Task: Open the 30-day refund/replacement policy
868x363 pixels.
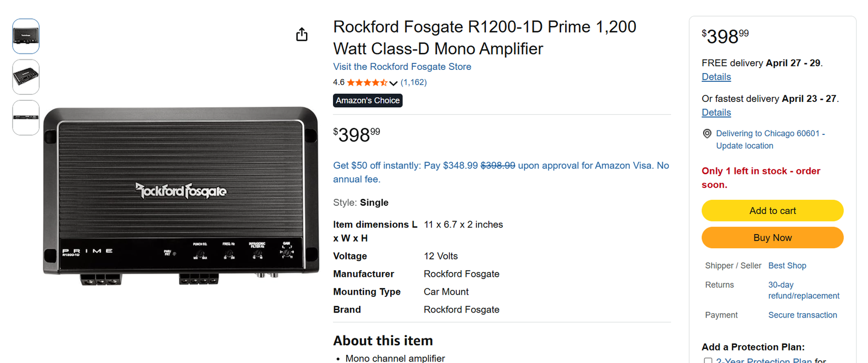Action: point(803,290)
